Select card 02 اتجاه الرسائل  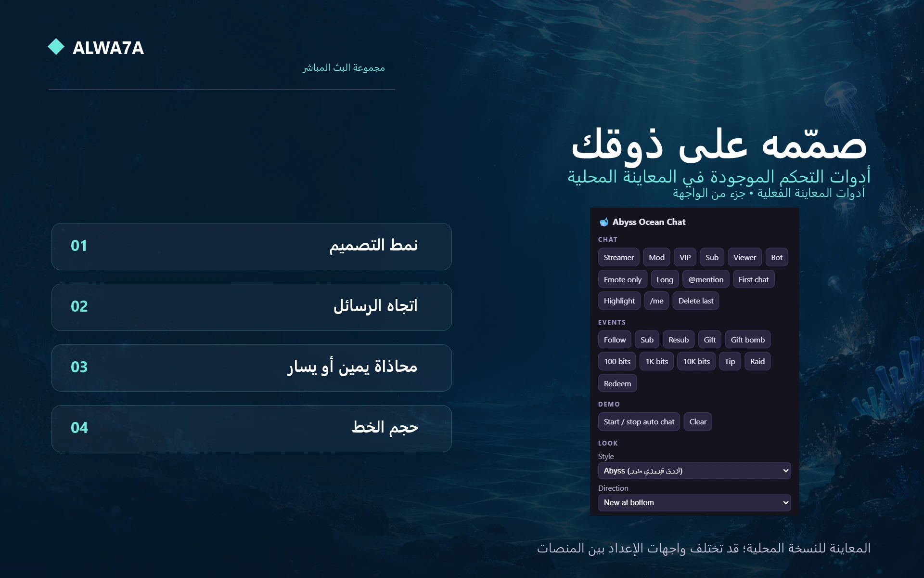pos(252,307)
